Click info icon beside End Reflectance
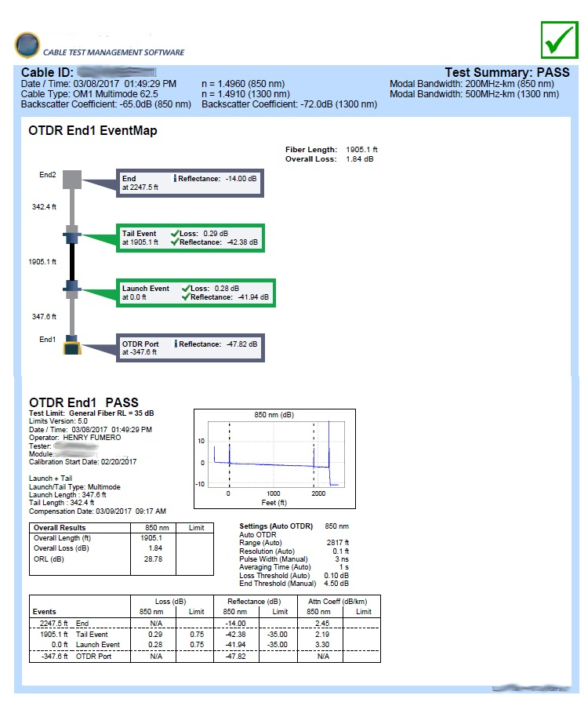Viewport: 588px width, 706px height. tap(174, 179)
